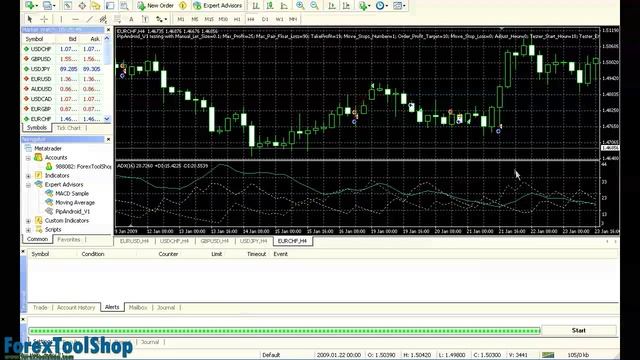Collapse the Accounts tree node
640x360 pixels.
point(28,158)
